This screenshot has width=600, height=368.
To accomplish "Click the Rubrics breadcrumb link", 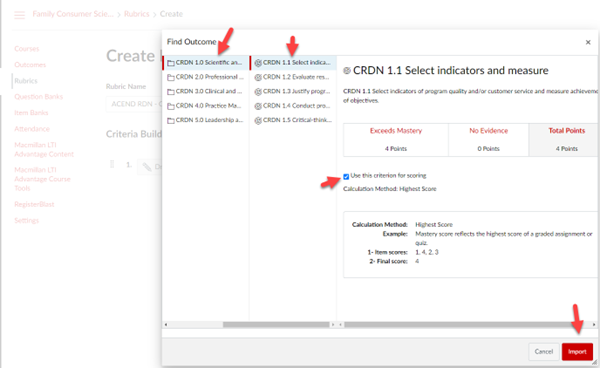I will (137, 14).
